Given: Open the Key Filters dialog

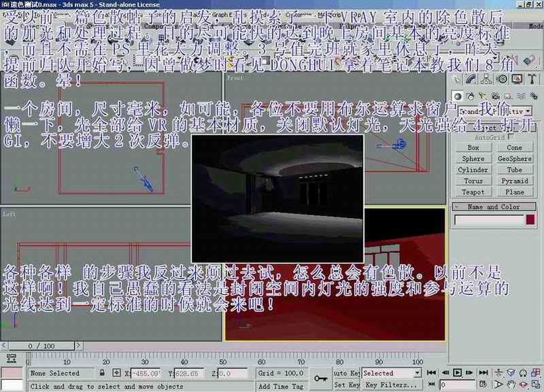Looking at the screenshot, I should click(x=392, y=385).
